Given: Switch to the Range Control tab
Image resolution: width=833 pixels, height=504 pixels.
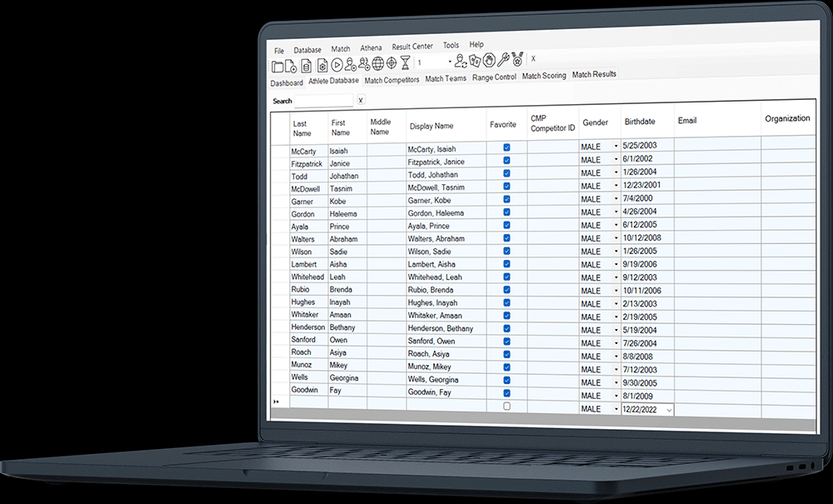Looking at the screenshot, I should pos(494,77).
